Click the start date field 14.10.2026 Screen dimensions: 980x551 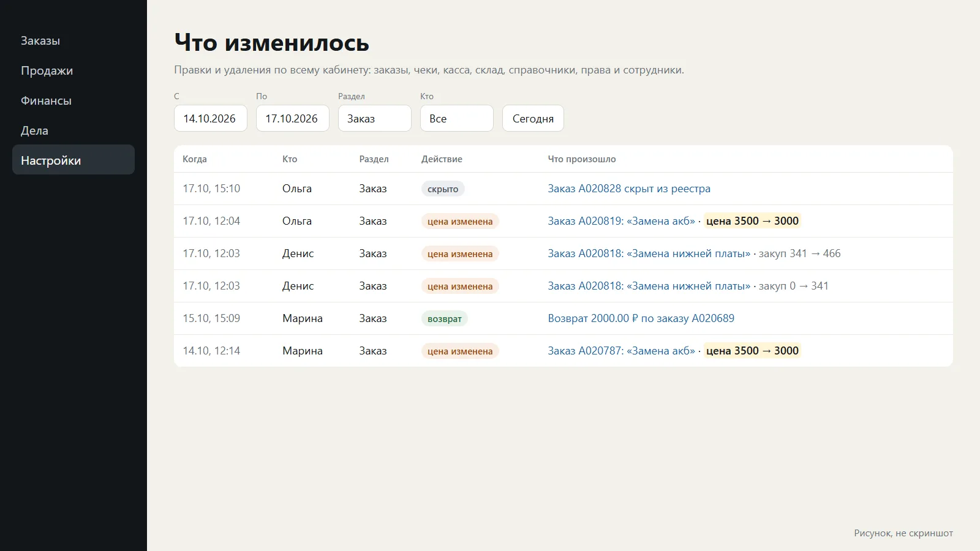pyautogui.click(x=211, y=118)
